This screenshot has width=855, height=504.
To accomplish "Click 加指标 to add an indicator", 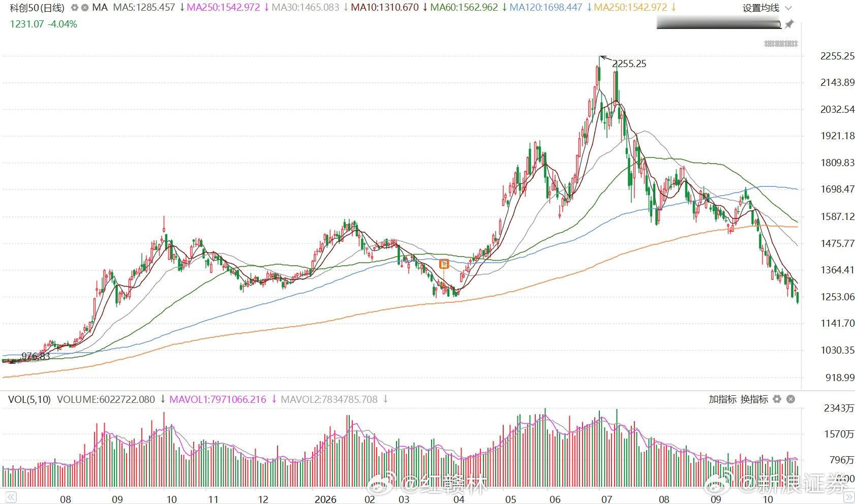I will tap(722, 399).
